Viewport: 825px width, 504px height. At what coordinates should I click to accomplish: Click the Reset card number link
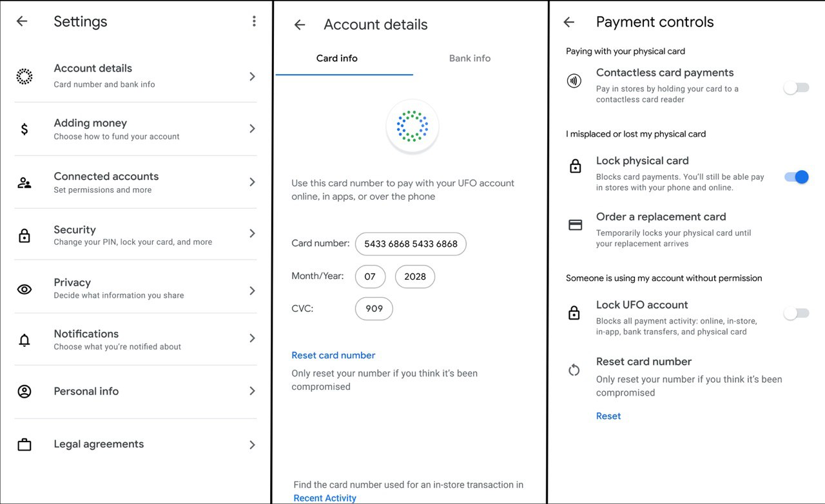(333, 356)
